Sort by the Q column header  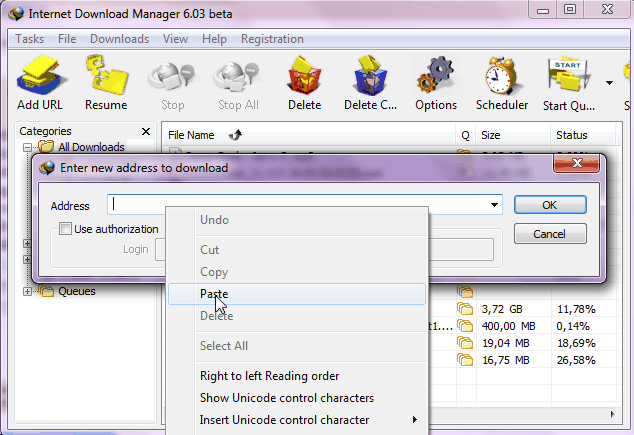tap(465, 135)
